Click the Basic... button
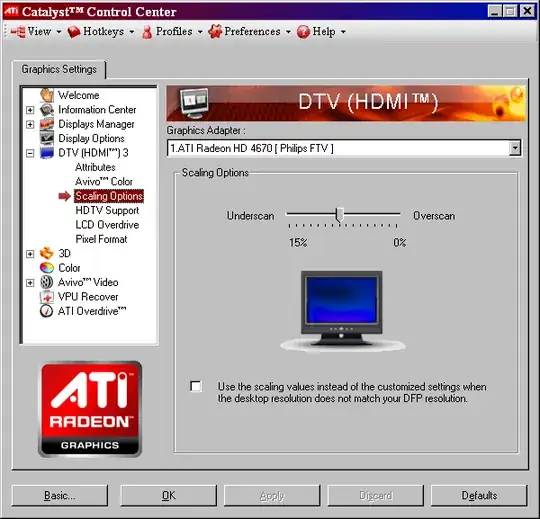 [60, 496]
